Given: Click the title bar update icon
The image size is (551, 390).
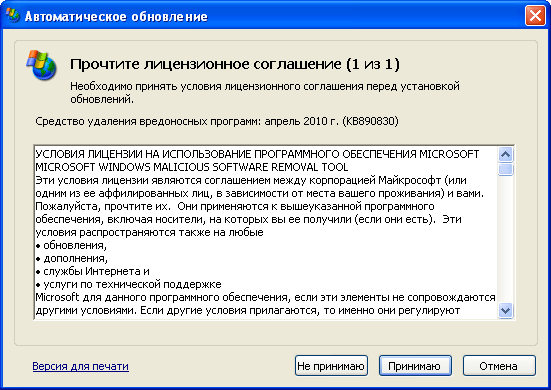Looking at the screenshot, I should coord(13,15).
